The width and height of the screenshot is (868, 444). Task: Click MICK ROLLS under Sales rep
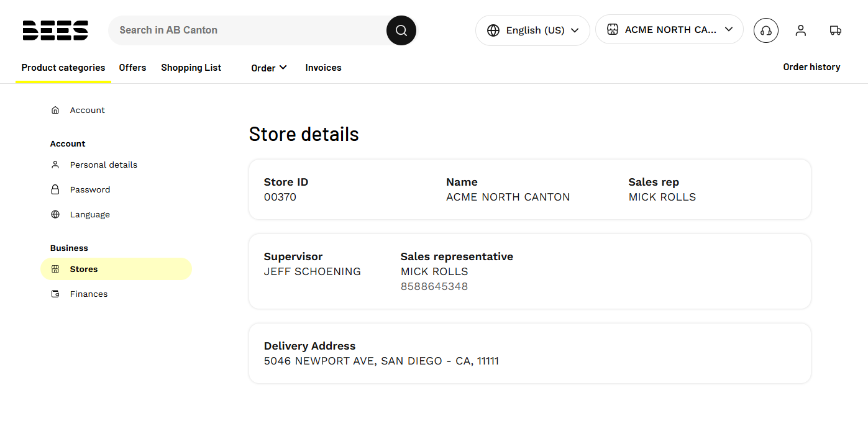point(662,197)
